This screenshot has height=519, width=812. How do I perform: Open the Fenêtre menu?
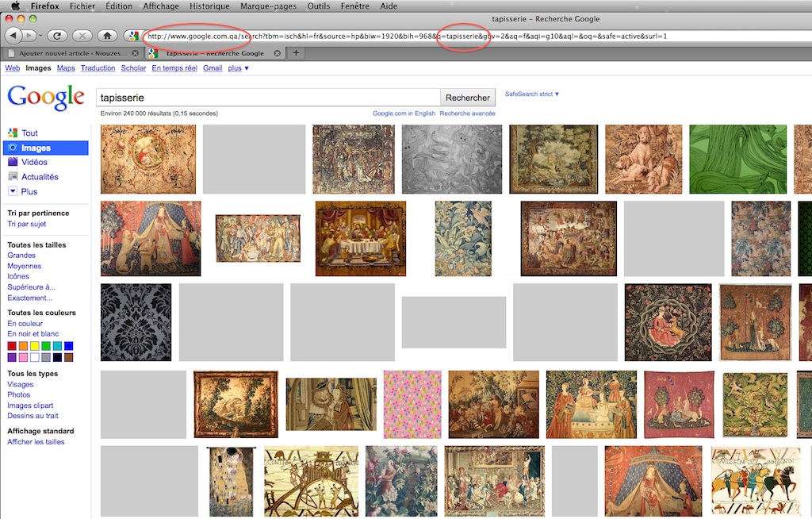pyautogui.click(x=354, y=6)
